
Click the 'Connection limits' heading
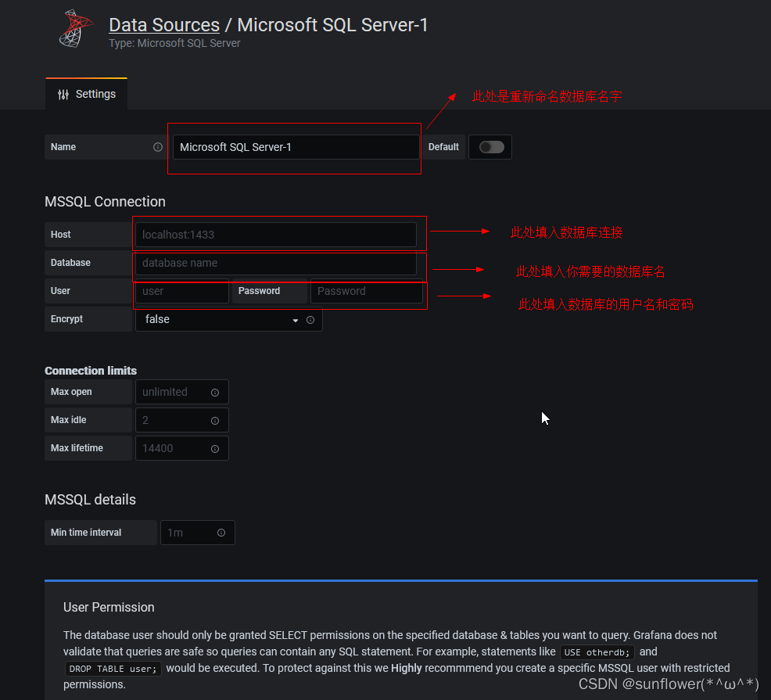click(x=91, y=371)
